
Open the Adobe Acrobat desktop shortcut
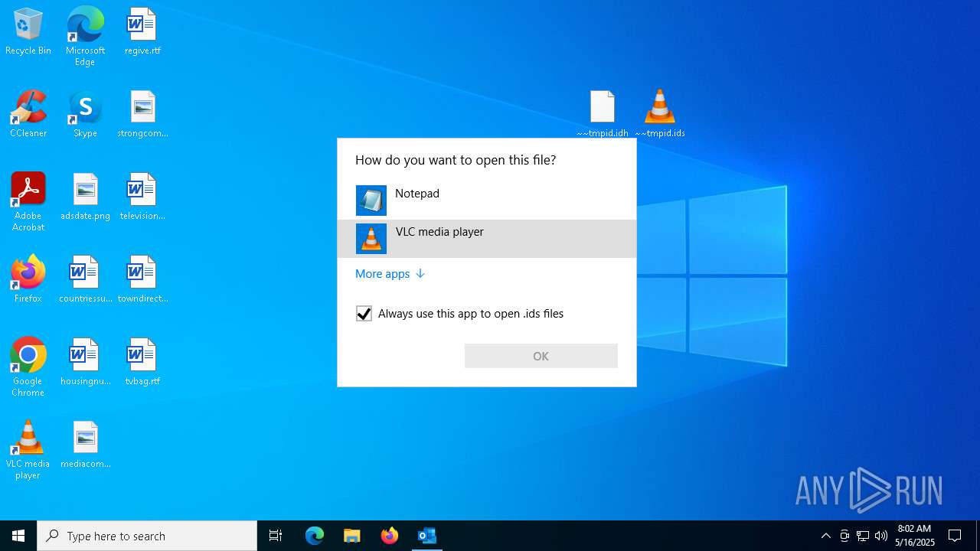coord(28,202)
